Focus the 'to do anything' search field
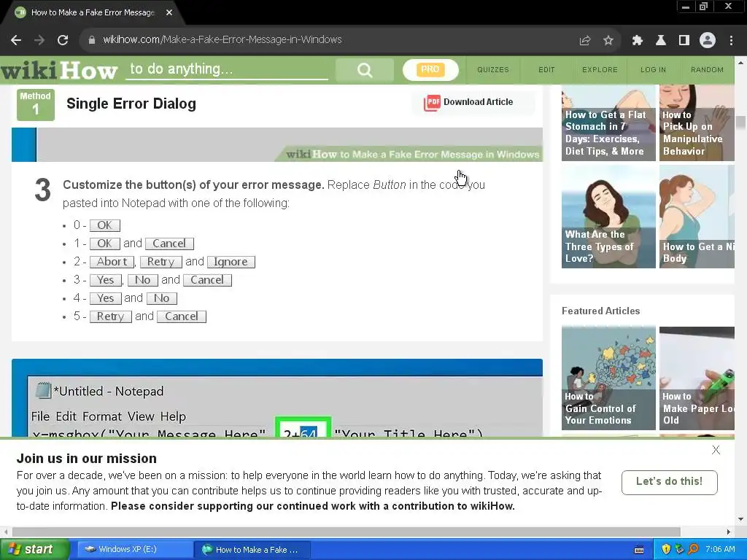Viewport: 747px width, 560px height. click(x=227, y=69)
